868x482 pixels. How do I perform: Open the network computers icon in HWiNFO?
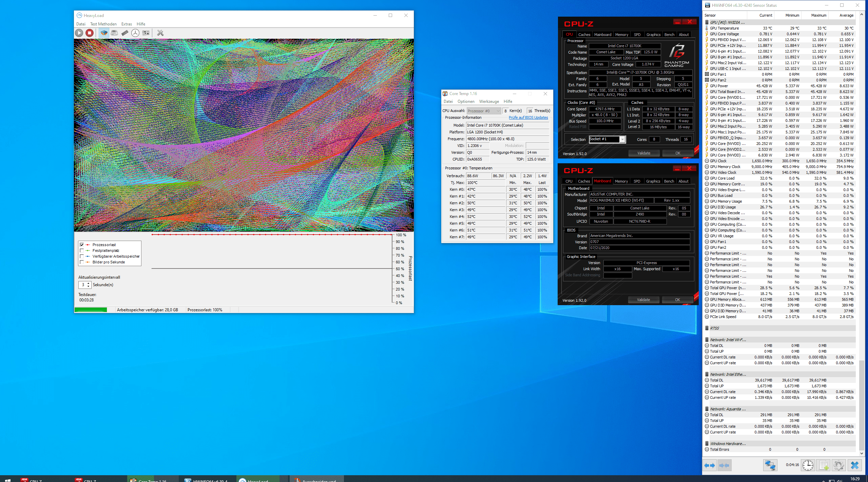click(770, 465)
